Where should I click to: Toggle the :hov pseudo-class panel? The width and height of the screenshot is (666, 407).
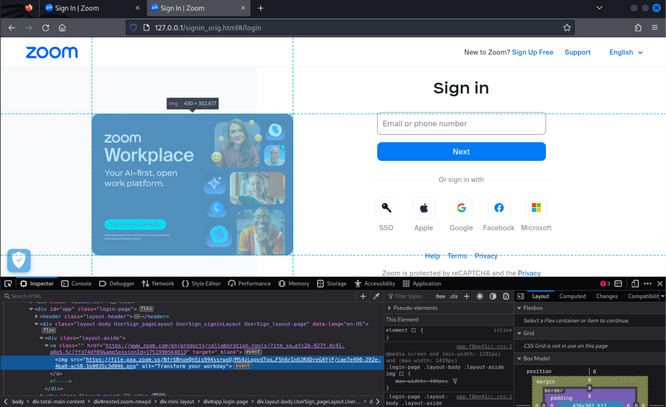440,297
